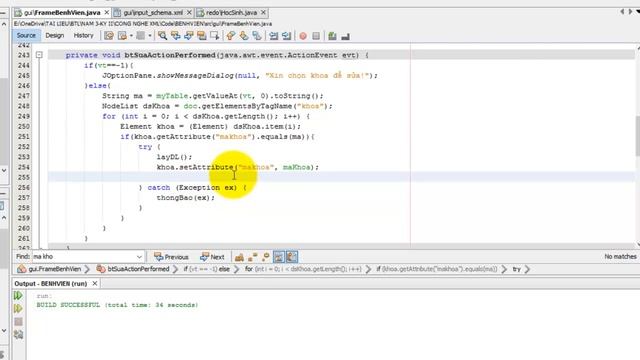Screen dimensions: 640x360
Task: Open the HocSinh.java editor tab
Action: pos(231,13)
